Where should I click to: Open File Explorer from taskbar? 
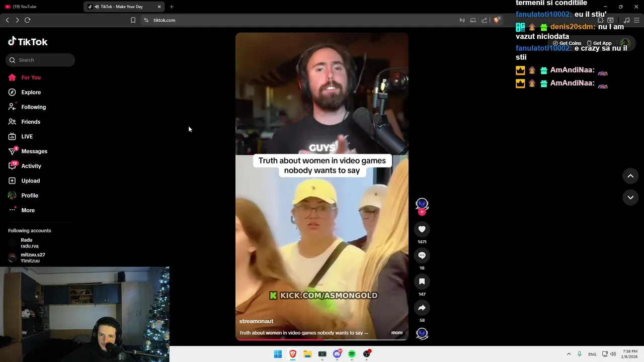click(307, 354)
